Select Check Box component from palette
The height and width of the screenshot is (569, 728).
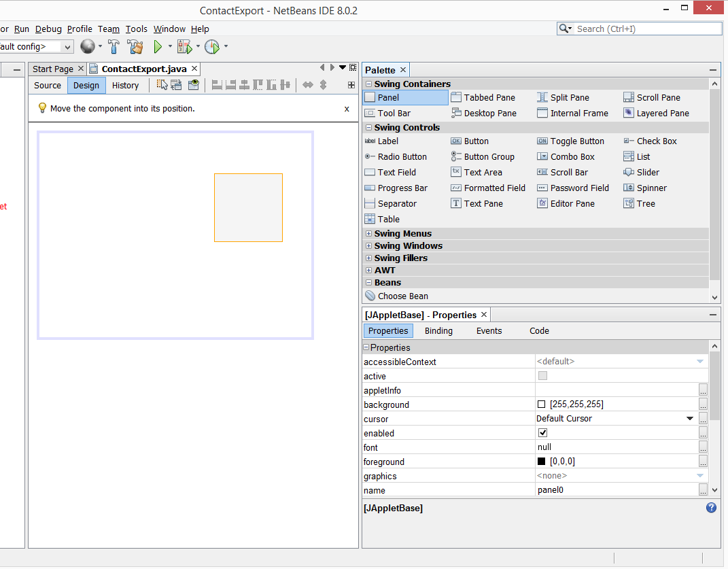pos(656,141)
